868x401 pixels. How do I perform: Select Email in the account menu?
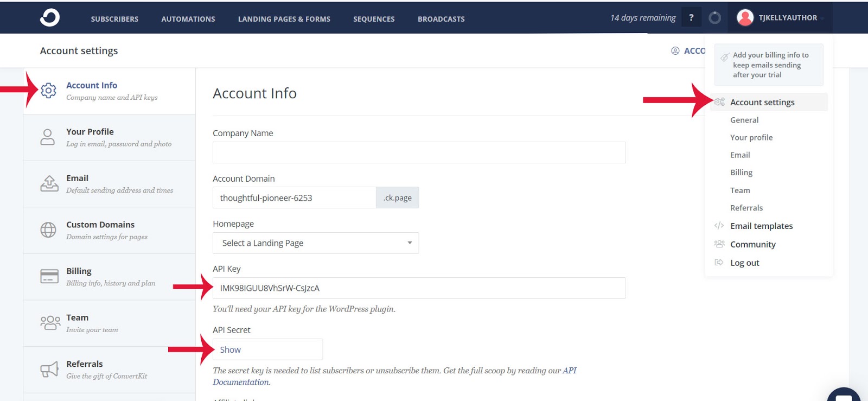tap(740, 155)
